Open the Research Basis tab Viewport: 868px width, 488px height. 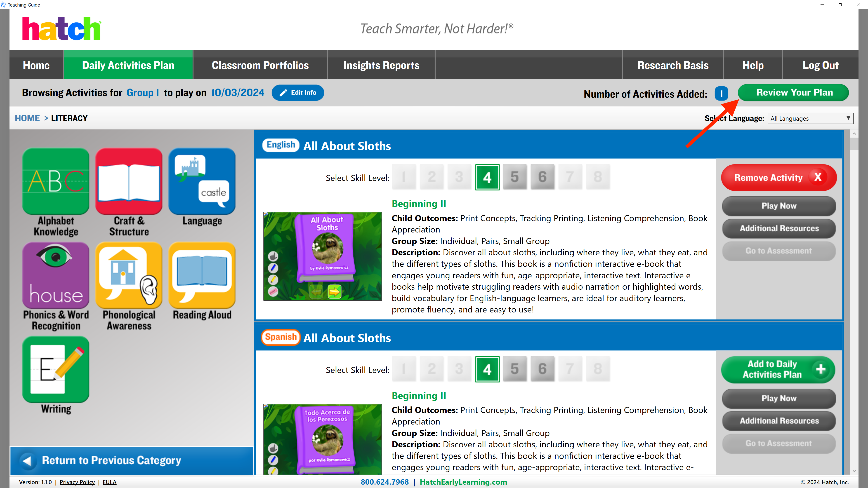point(673,65)
